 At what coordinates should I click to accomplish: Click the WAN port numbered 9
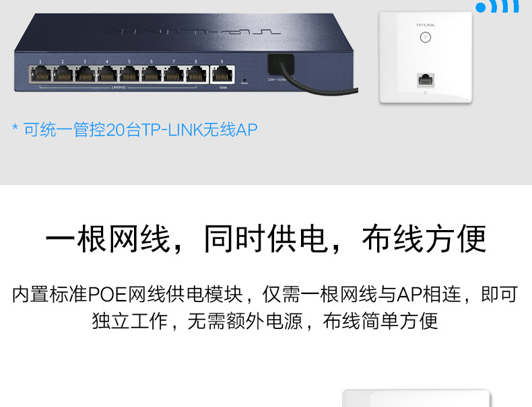tap(222, 74)
